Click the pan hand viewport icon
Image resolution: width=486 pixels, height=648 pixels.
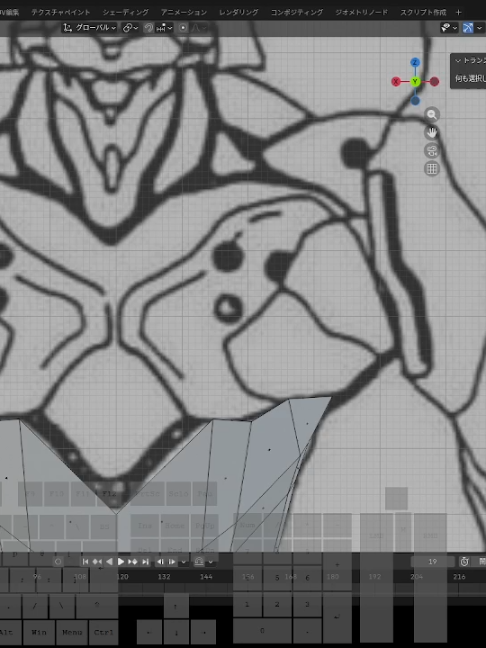[x=432, y=133]
